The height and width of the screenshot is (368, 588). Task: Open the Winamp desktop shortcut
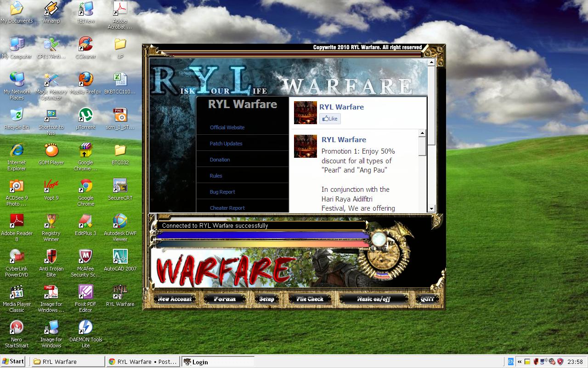pyautogui.click(x=51, y=12)
